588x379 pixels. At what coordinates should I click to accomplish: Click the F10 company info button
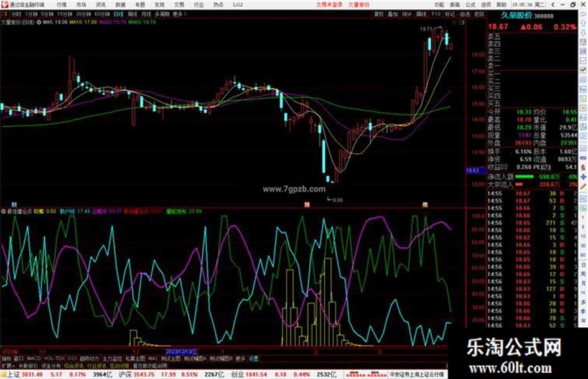pos(436,14)
